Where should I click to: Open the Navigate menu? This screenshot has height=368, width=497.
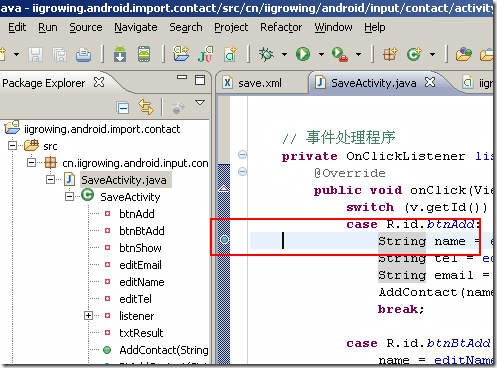pyautogui.click(x=136, y=27)
